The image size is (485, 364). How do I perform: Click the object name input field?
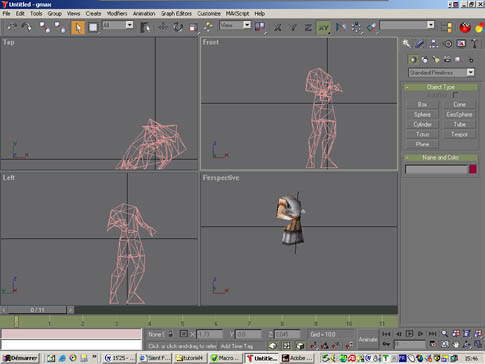pos(436,169)
